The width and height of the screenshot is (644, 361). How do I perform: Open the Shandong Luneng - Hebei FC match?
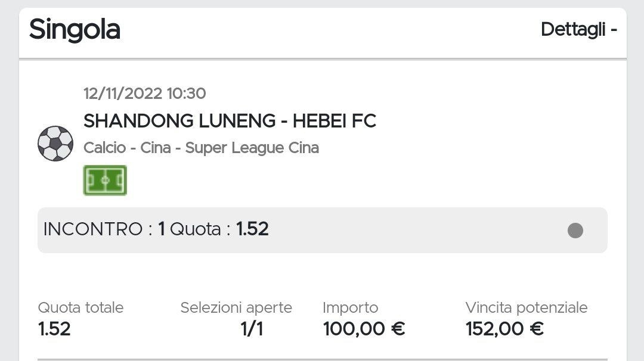[x=230, y=121]
